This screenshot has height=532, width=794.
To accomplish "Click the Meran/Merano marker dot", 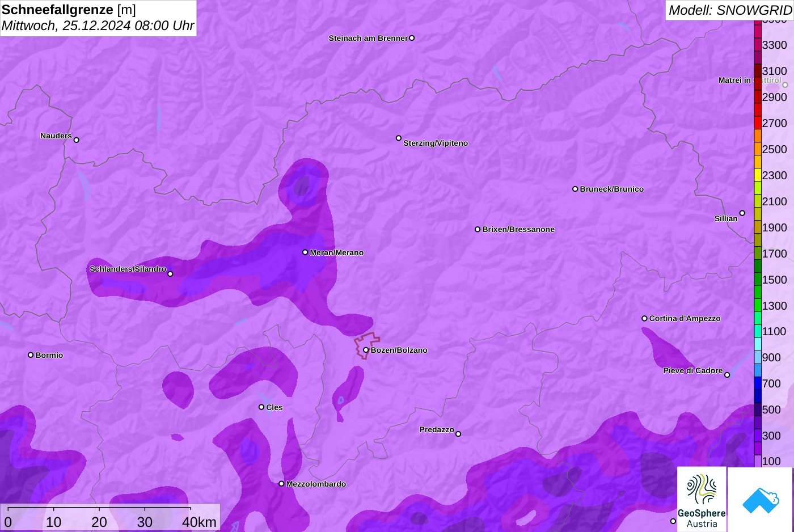I will point(305,252).
